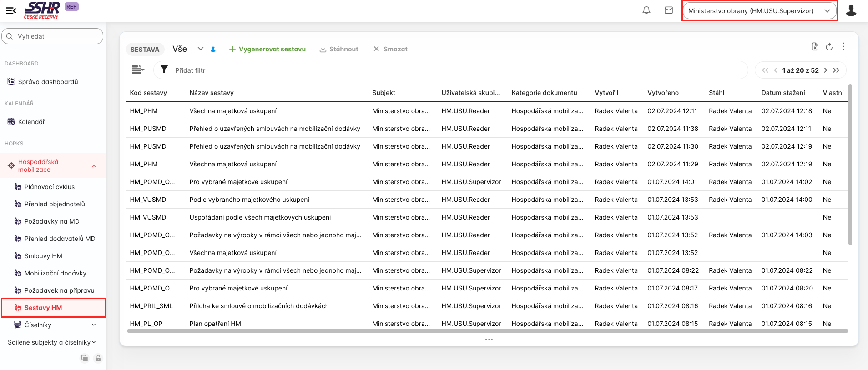868x370 pixels.
Task: Toggle the lock icon in sidebar footer
Action: [98, 358]
